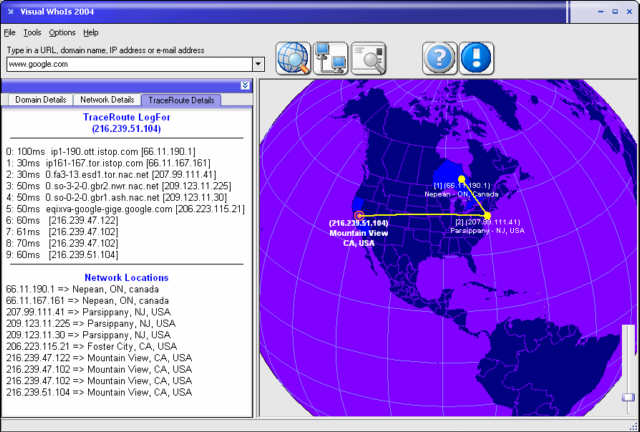Click the Nepean - ON, Canada map label
This screenshot has height=432, width=640.
(x=461, y=194)
